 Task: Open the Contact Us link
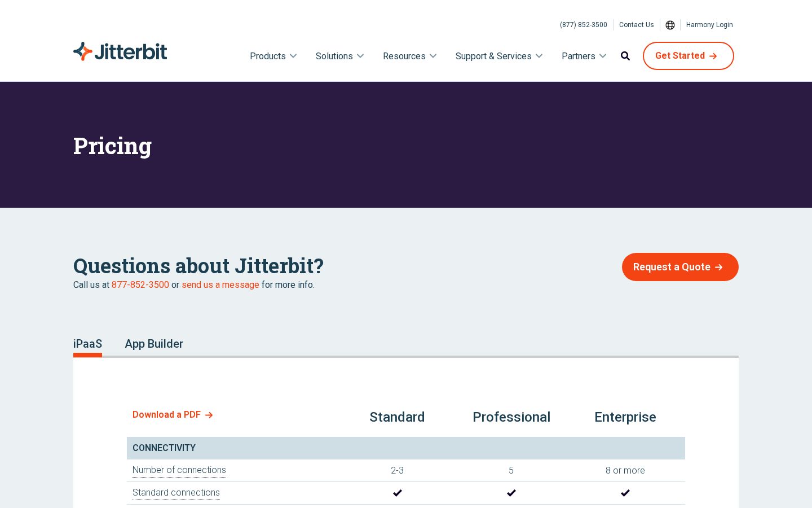636,25
